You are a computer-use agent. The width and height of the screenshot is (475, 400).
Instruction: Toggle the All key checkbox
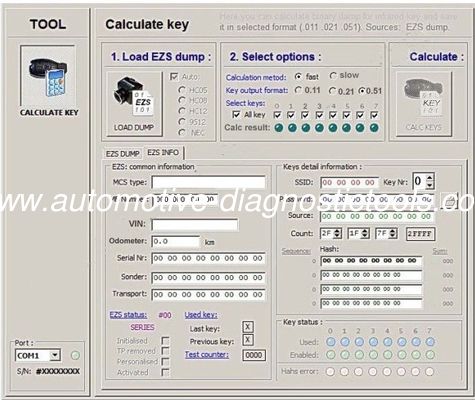click(x=236, y=115)
